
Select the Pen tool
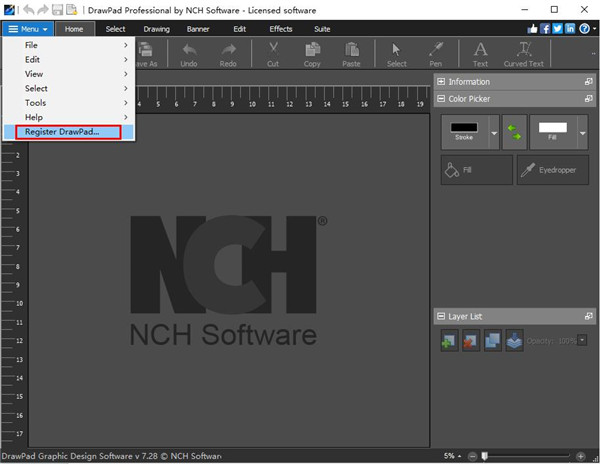(x=435, y=54)
